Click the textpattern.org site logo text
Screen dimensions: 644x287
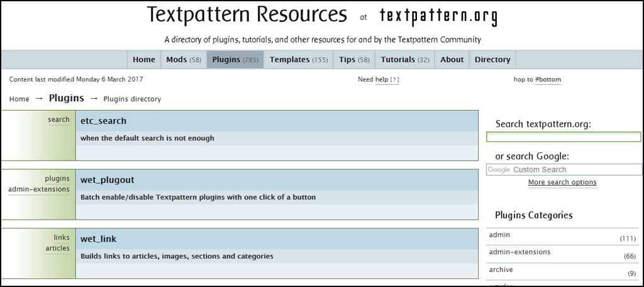coord(438,16)
